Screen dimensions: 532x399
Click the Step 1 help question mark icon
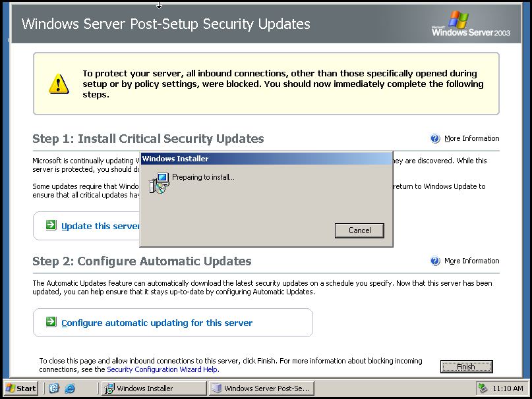pyautogui.click(x=435, y=139)
